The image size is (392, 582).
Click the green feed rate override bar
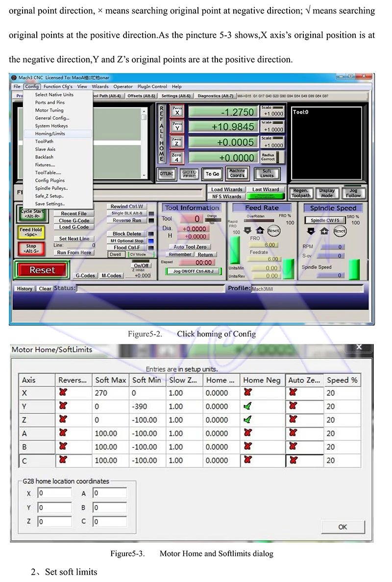click(x=289, y=269)
